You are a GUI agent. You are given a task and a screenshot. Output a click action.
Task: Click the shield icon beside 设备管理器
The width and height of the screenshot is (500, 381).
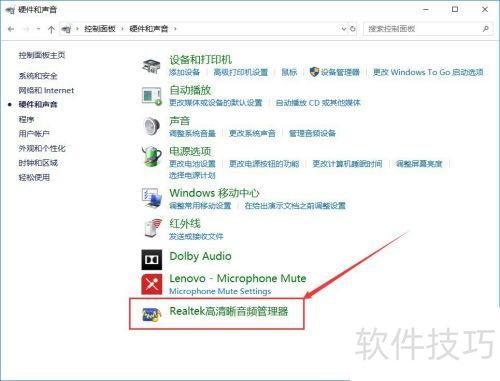tap(314, 72)
